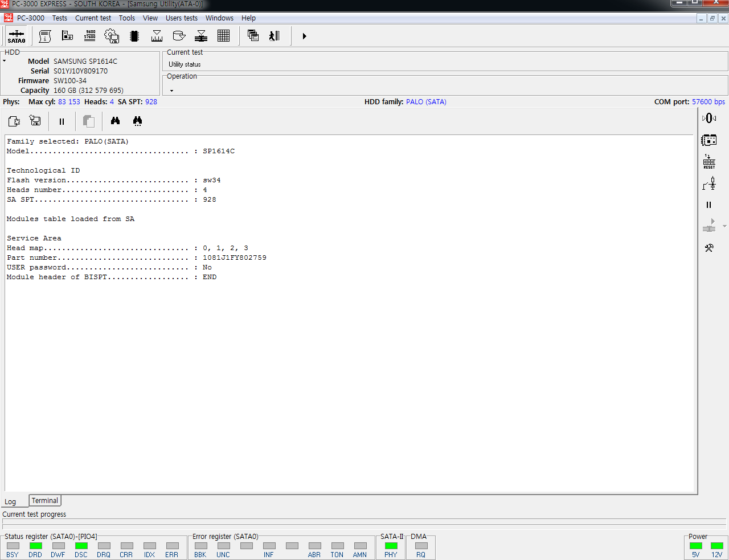The height and width of the screenshot is (560, 729).
Task: Click the gear and floppy disk icon
Action: [112, 36]
